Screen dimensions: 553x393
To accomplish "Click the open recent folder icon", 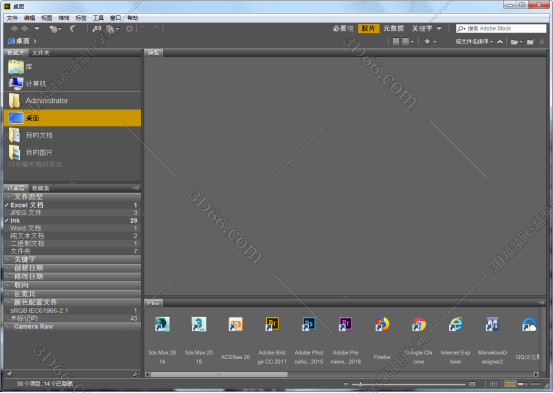I will [x=516, y=42].
